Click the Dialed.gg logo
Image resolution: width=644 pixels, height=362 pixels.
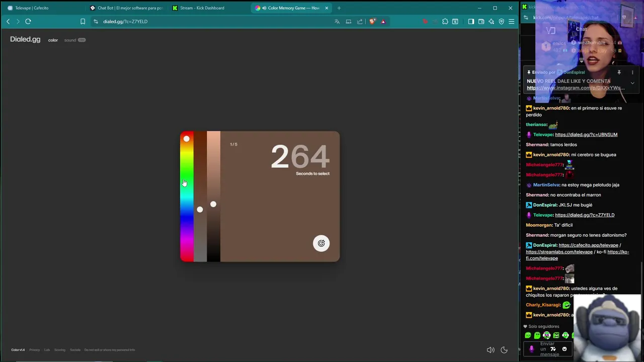(25, 39)
